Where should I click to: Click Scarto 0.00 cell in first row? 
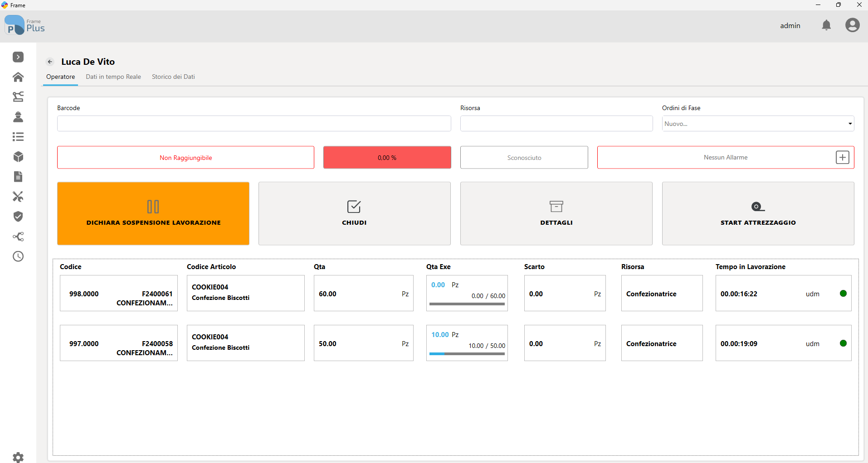565,293
